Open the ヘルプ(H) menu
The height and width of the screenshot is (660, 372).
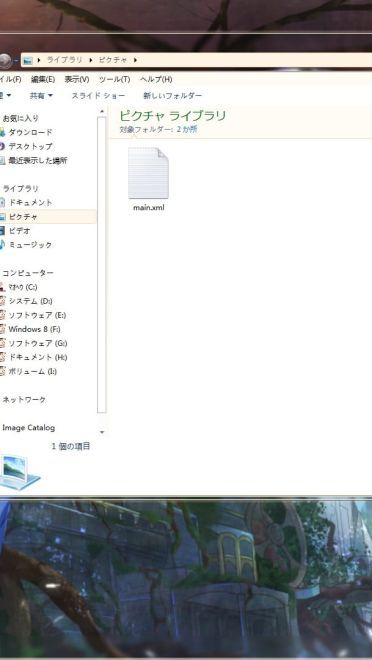click(x=156, y=79)
